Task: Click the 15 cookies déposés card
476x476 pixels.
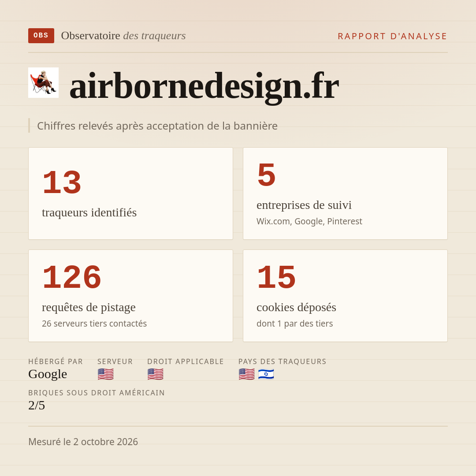Action: 345,296
